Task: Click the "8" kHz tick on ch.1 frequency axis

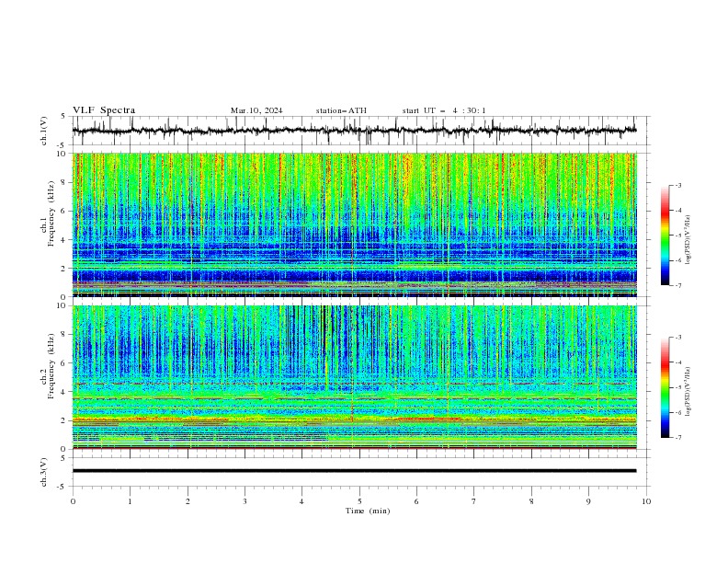Action: (65, 182)
